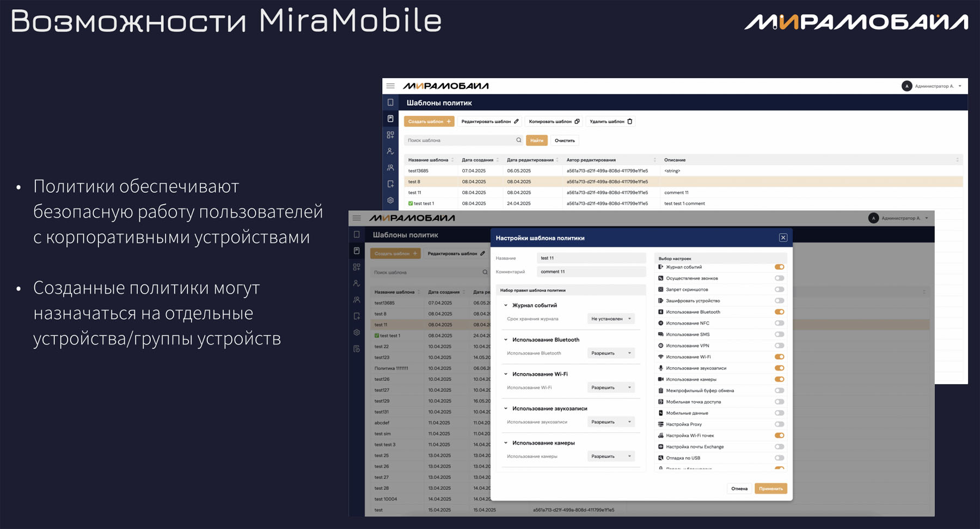
Task: Click the top device icon in front window sidebar
Action: [357, 234]
